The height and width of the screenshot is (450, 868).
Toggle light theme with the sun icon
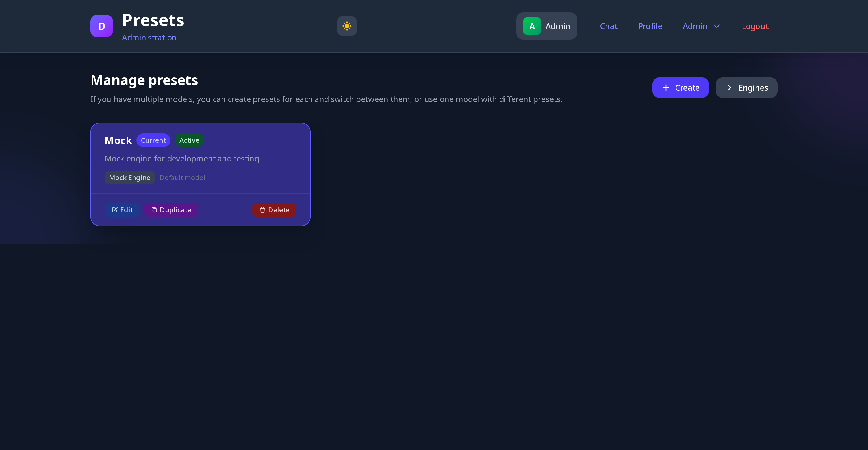coord(347,26)
